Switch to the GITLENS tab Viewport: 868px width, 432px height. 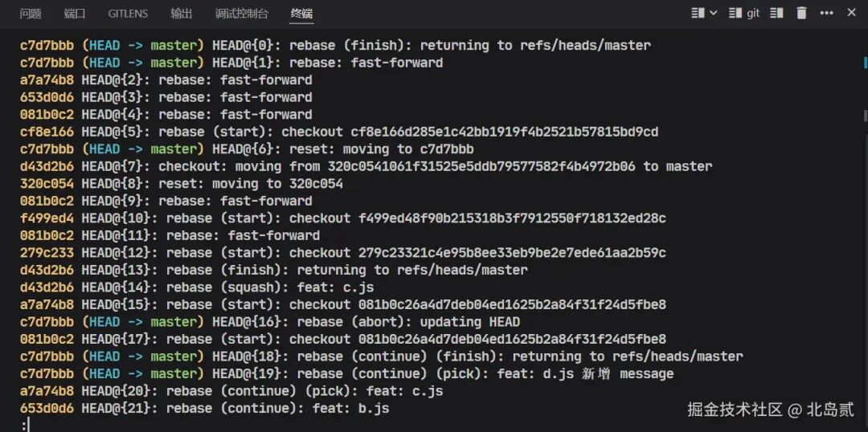tap(128, 14)
